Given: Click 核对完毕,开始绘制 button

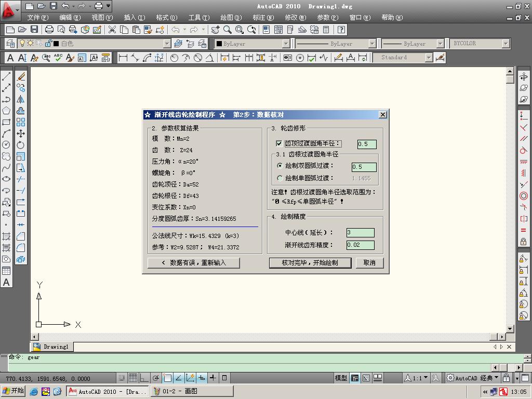Looking at the screenshot, I should (x=310, y=262).
